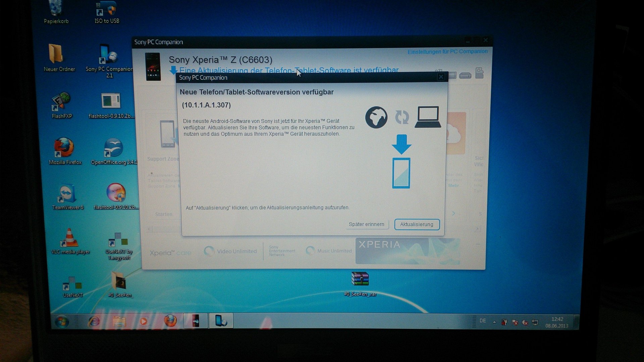Click the volume tray icon
The width and height of the screenshot is (644, 362).
pos(525,322)
